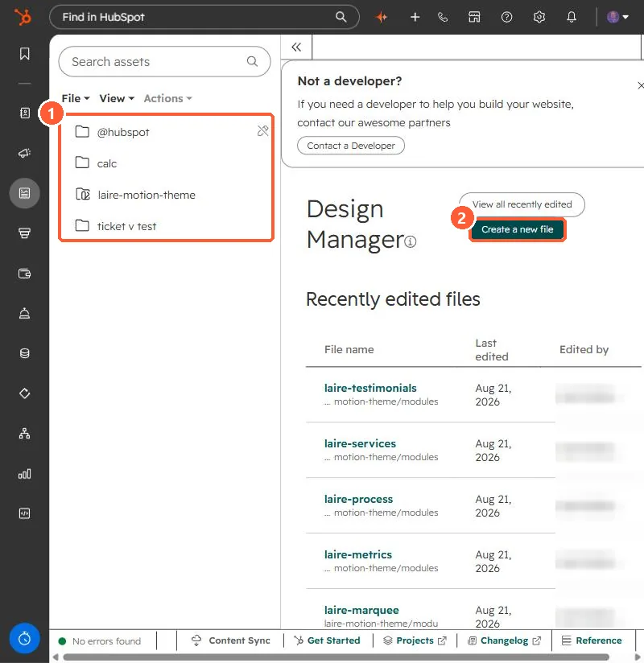Open the Data Management database sidebar icon

tap(24, 353)
